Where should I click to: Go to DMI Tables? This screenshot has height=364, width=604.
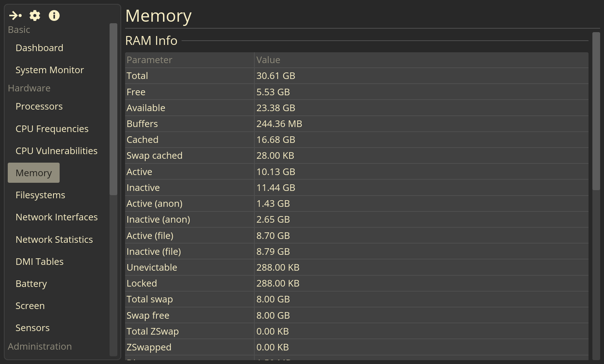[39, 262]
